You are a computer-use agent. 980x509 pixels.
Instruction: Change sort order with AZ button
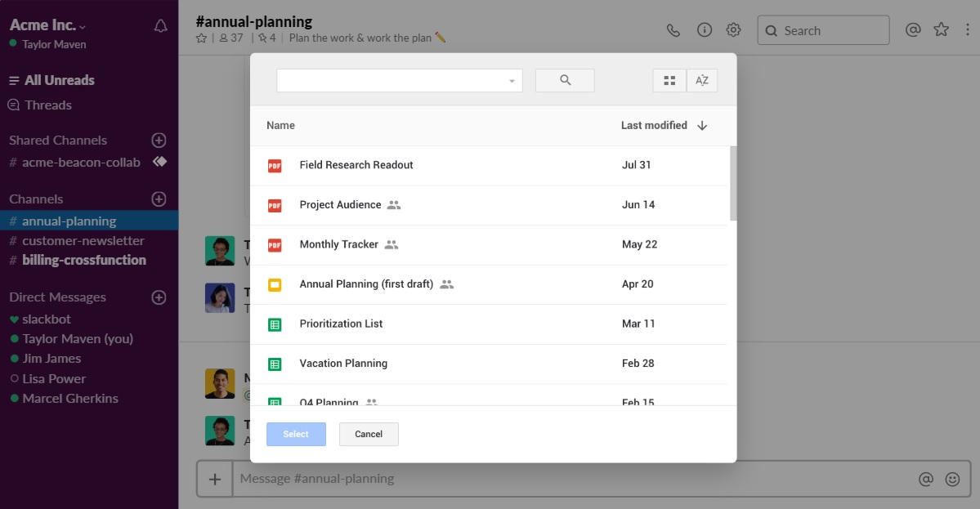(701, 80)
